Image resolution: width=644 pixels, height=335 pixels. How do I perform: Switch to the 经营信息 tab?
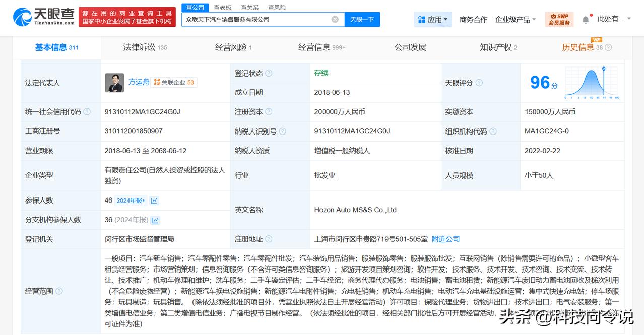(321, 47)
